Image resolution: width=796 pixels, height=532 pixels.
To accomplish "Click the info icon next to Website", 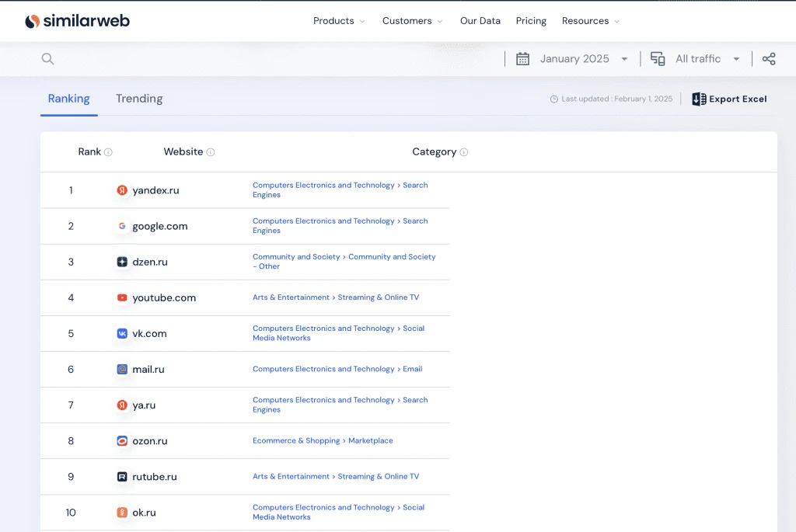I will click(x=211, y=152).
